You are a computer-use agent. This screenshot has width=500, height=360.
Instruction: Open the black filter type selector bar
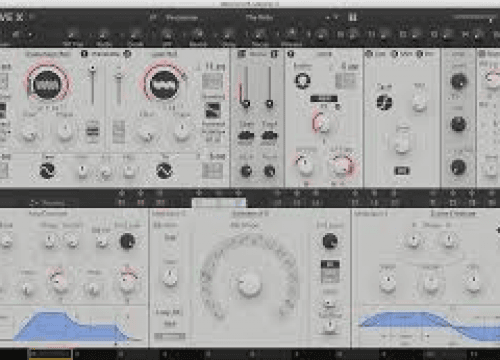pos(324,99)
